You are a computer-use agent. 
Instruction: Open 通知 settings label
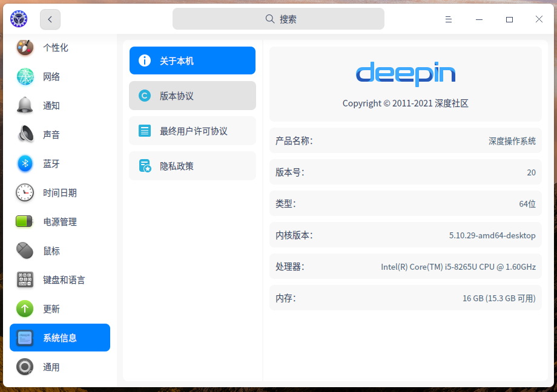[51, 105]
